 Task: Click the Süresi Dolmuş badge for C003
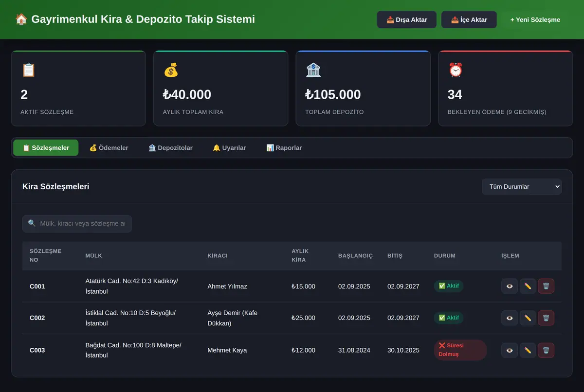(460, 350)
